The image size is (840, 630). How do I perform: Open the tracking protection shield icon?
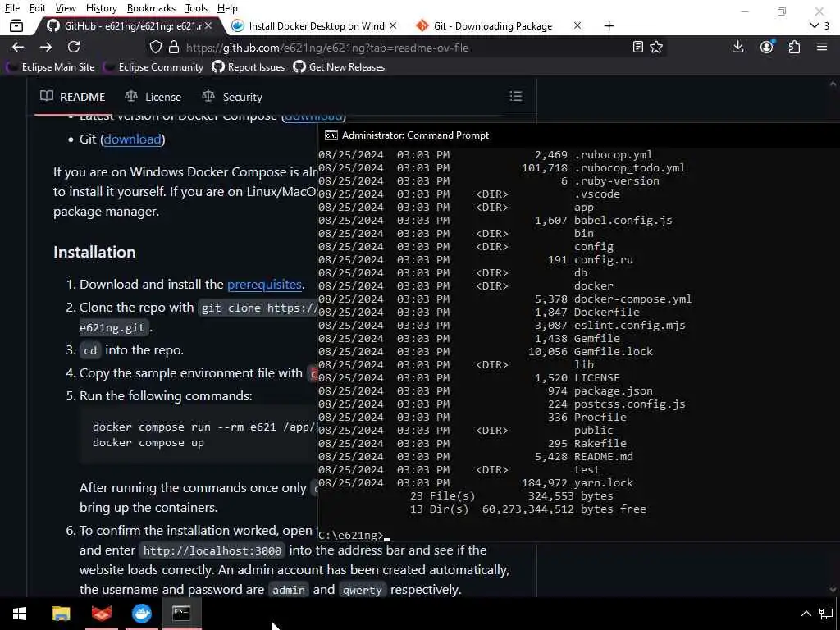(x=155, y=47)
